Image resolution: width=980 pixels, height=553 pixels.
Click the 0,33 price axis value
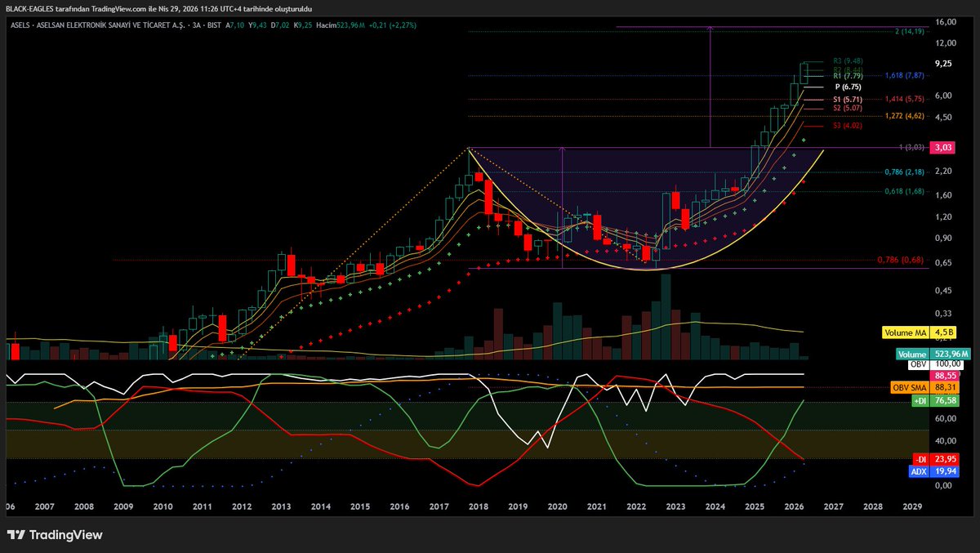(x=943, y=314)
